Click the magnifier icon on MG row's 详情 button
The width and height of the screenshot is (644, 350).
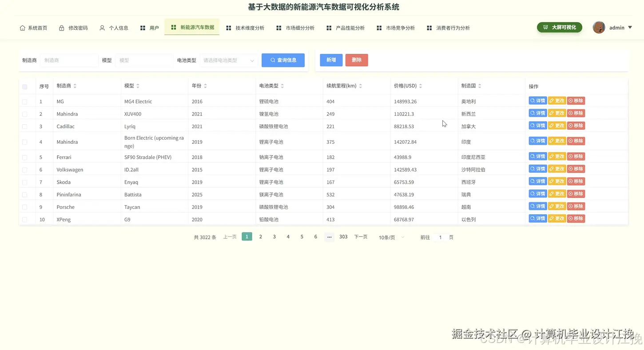(532, 100)
